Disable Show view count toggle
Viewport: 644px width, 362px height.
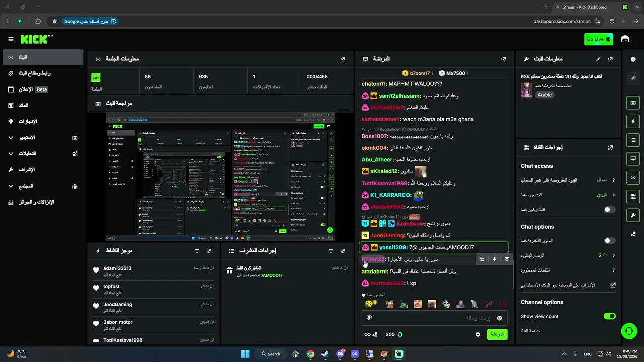[610, 316]
